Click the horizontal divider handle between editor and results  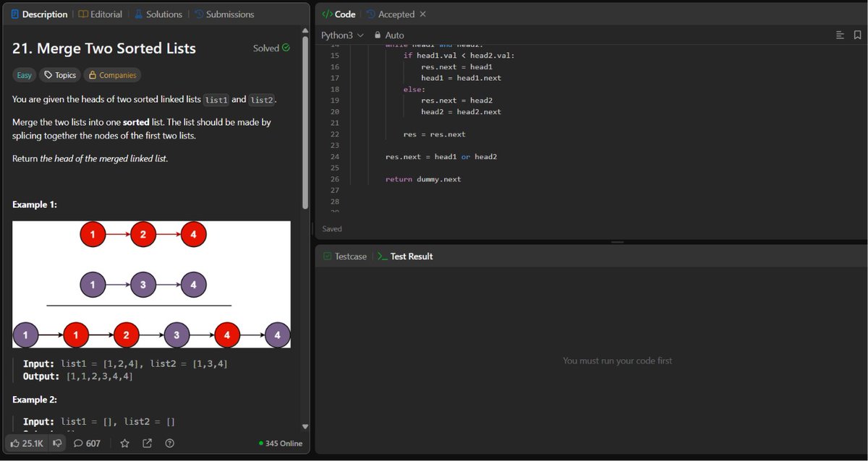pyautogui.click(x=618, y=242)
